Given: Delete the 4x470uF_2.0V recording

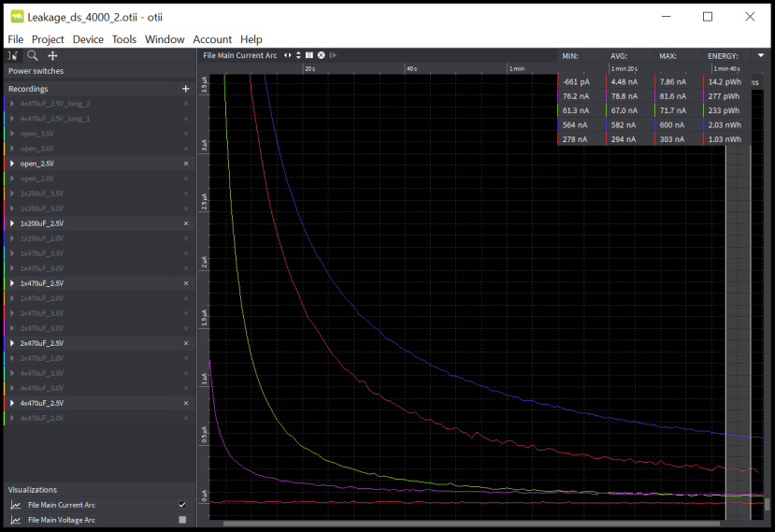Looking at the screenshot, I should [186, 418].
